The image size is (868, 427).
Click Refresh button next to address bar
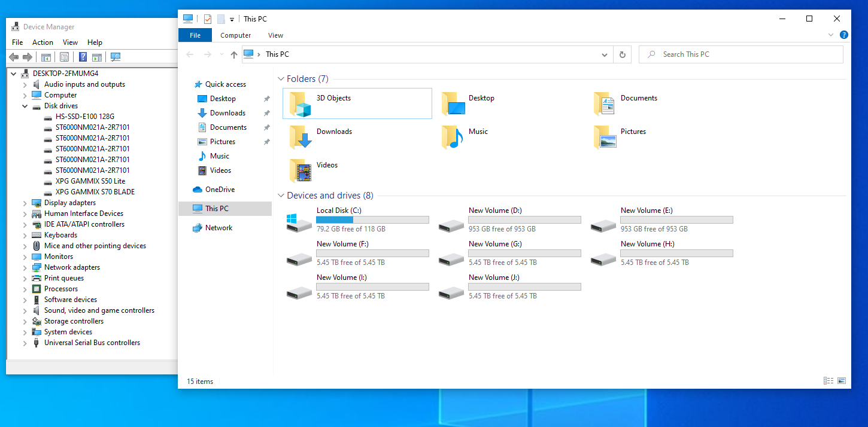[x=623, y=54]
